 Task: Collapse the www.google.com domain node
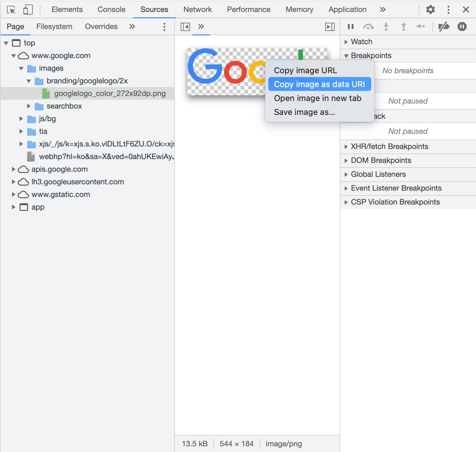tap(14, 56)
